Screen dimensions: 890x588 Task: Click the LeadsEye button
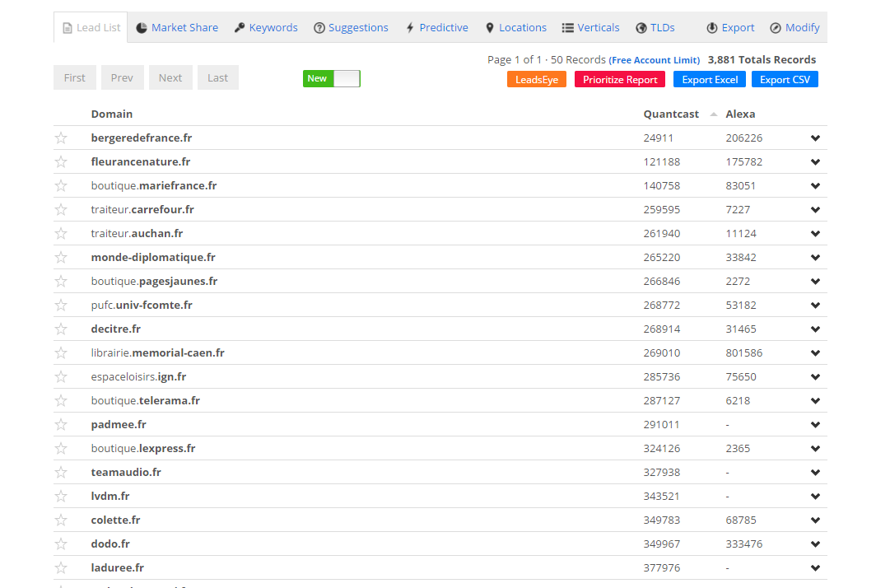536,79
